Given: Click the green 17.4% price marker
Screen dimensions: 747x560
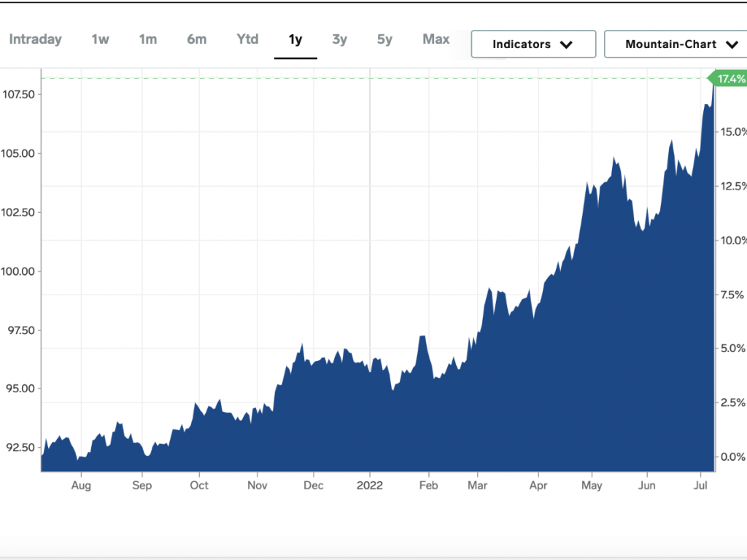Looking at the screenshot, I should click(729, 79).
